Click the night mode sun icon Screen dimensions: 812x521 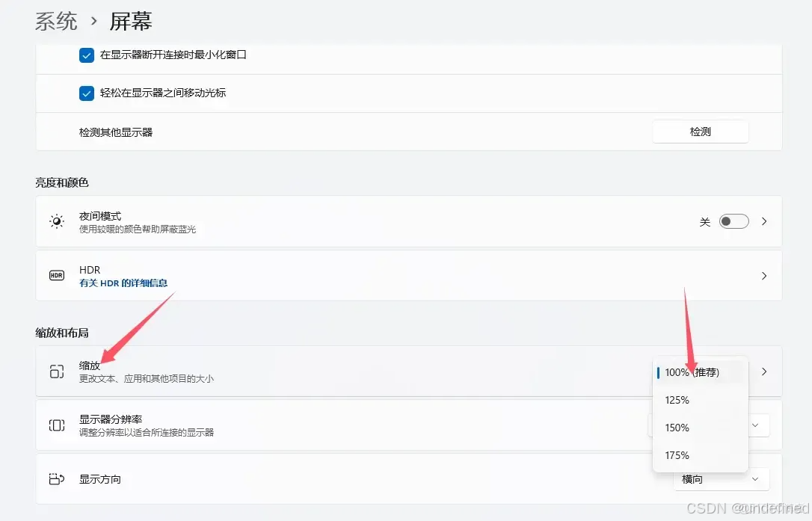[56, 221]
